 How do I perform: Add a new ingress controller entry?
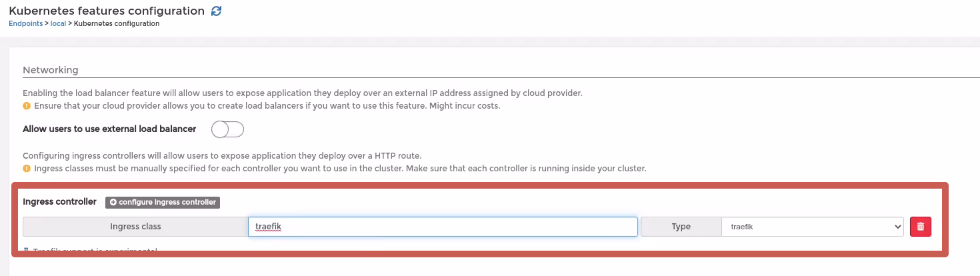pyautogui.click(x=163, y=202)
